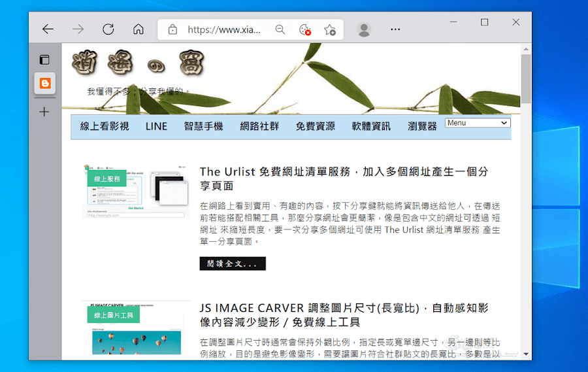This screenshot has height=372, width=588.
Task: Open the LINE menu item
Action: (x=156, y=126)
